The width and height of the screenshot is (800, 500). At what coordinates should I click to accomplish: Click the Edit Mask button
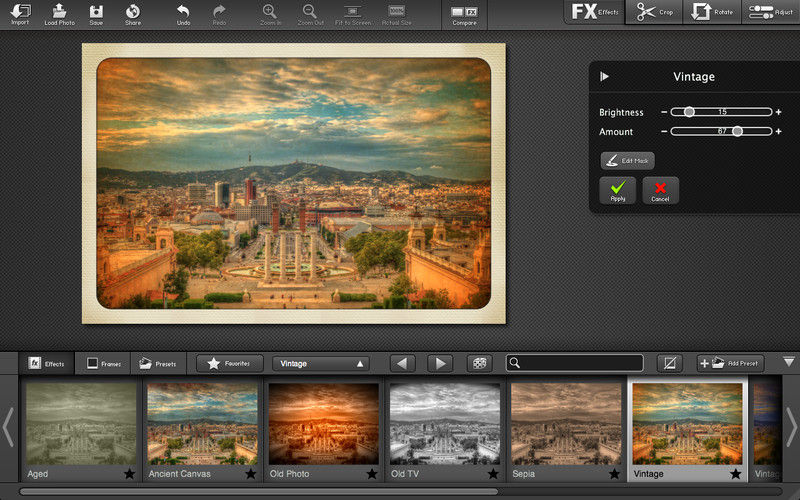click(x=628, y=161)
